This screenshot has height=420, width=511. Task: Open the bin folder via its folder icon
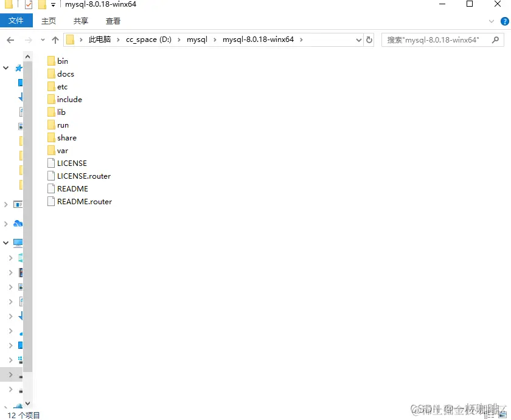coord(51,61)
